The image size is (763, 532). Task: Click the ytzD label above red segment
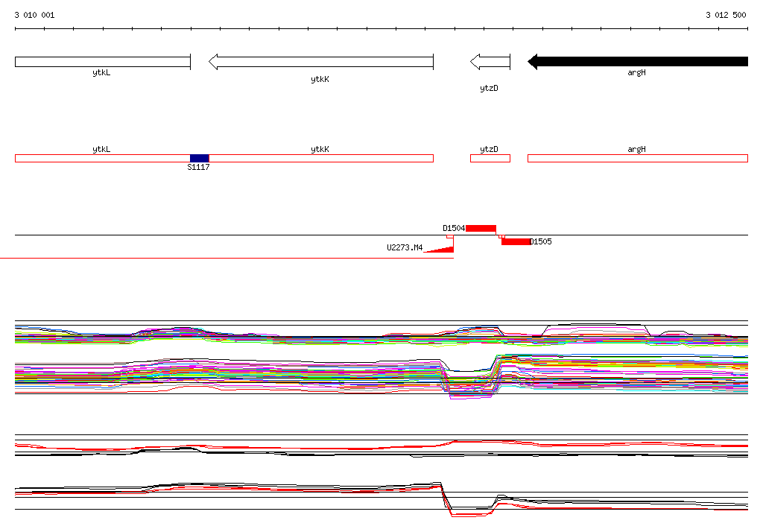click(x=489, y=150)
